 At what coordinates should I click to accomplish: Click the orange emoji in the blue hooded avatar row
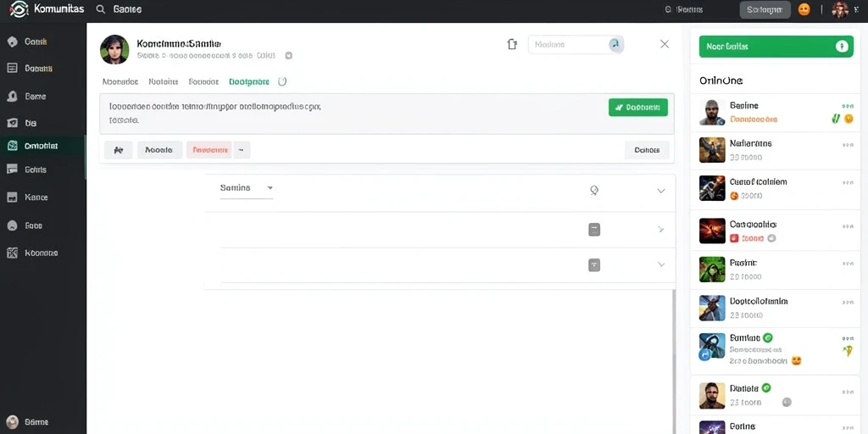(797, 360)
